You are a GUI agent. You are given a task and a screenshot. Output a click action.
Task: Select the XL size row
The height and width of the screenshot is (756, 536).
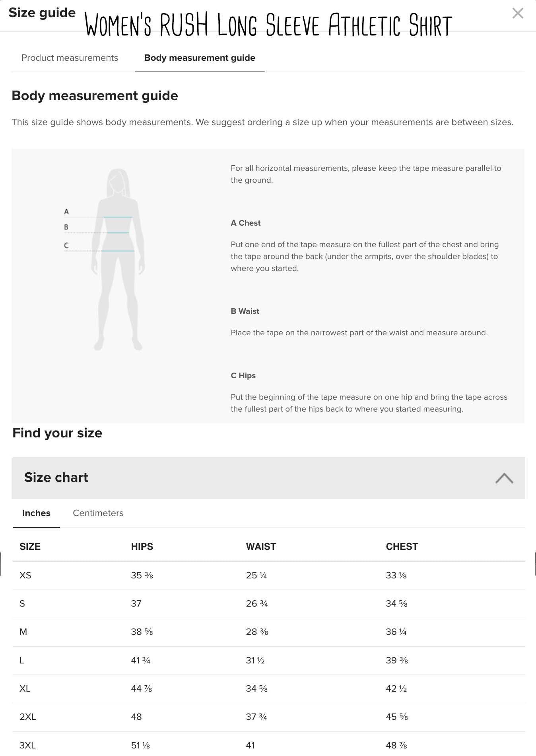pyautogui.click(x=25, y=689)
